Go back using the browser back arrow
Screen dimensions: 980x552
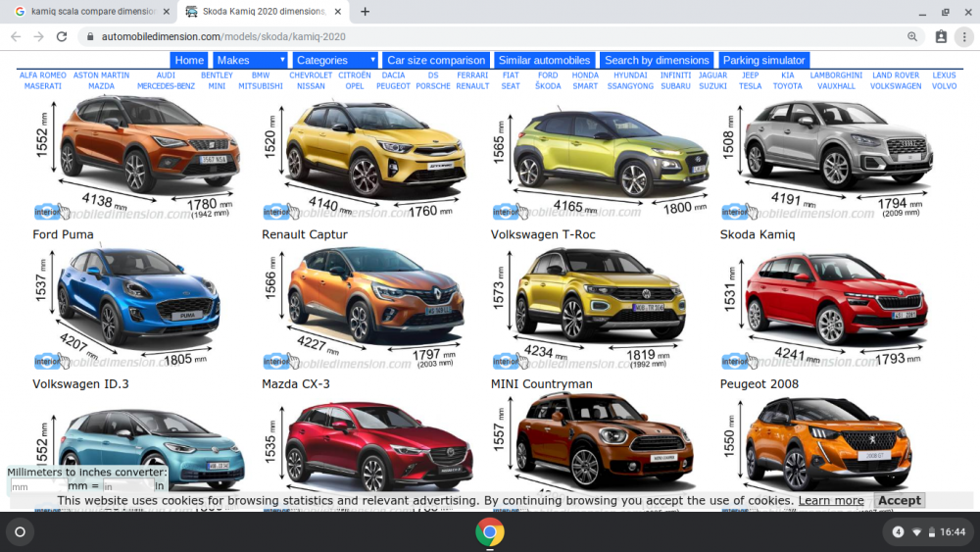click(x=16, y=37)
